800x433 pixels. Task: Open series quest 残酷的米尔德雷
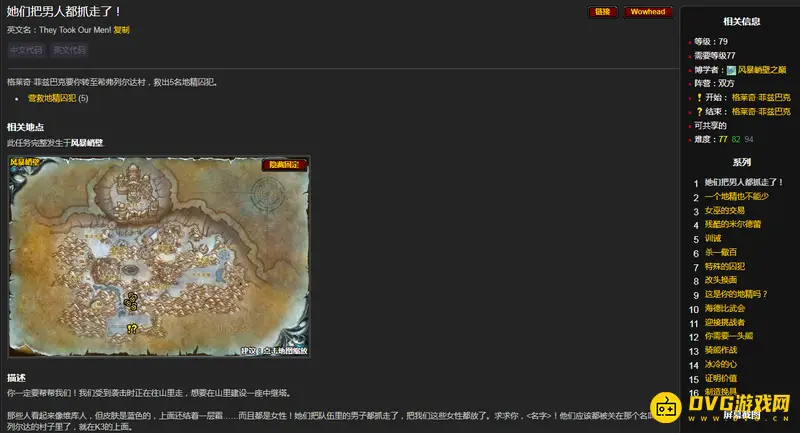click(x=733, y=224)
